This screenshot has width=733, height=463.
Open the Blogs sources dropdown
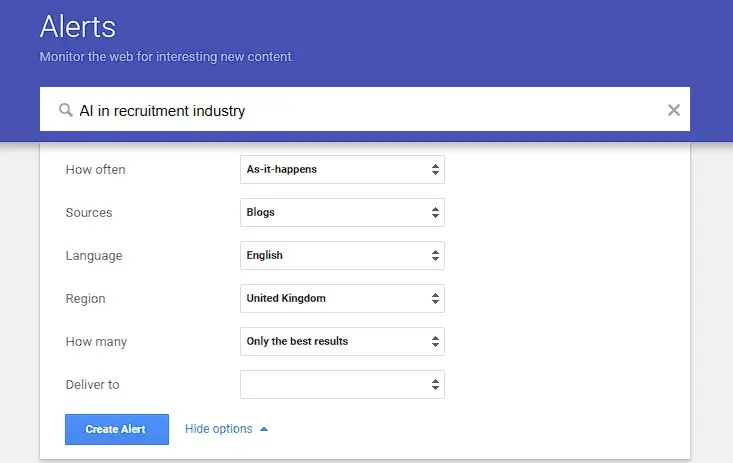click(342, 212)
